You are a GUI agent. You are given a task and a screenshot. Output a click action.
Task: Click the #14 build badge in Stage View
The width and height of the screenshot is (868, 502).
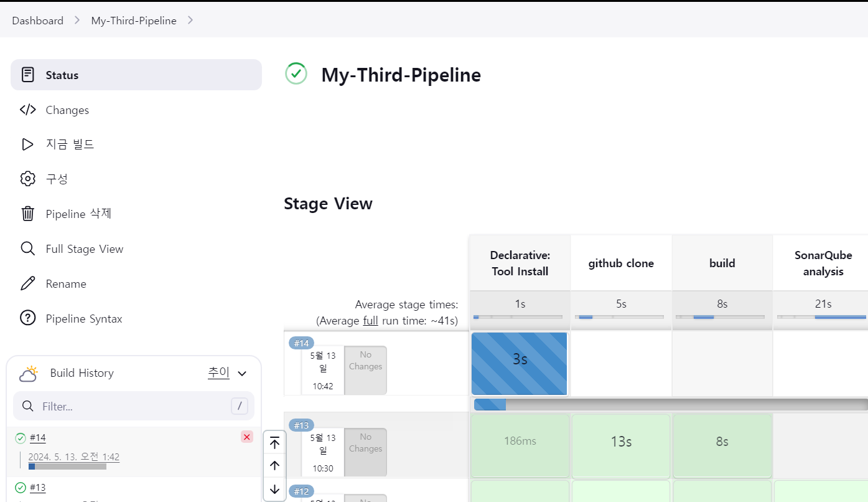coord(301,343)
